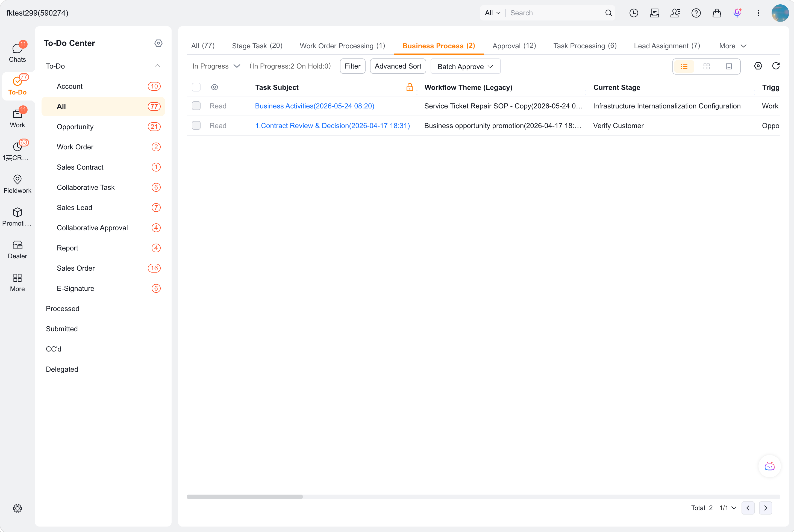
Task: Switch to grid card view layout
Action: [706, 67]
